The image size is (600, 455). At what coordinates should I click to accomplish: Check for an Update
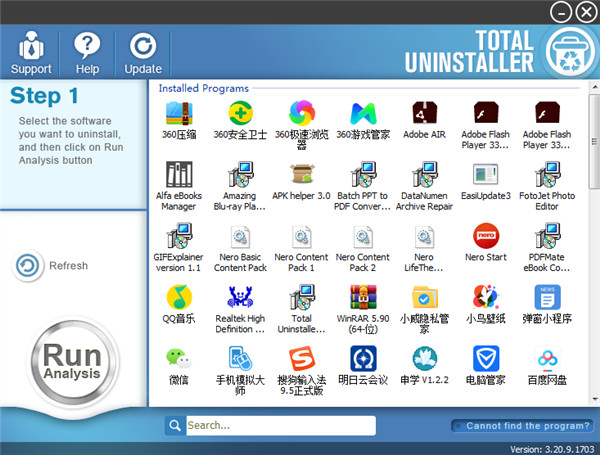(143, 53)
